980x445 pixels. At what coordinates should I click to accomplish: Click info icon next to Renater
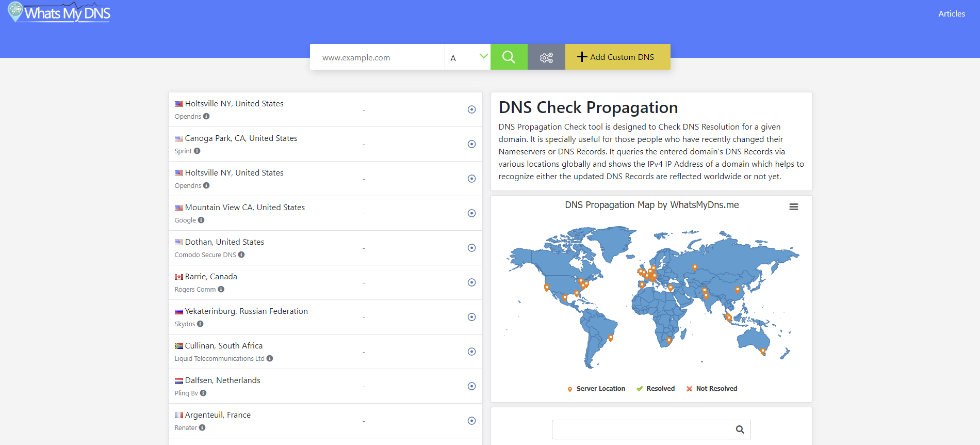point(202,427)
